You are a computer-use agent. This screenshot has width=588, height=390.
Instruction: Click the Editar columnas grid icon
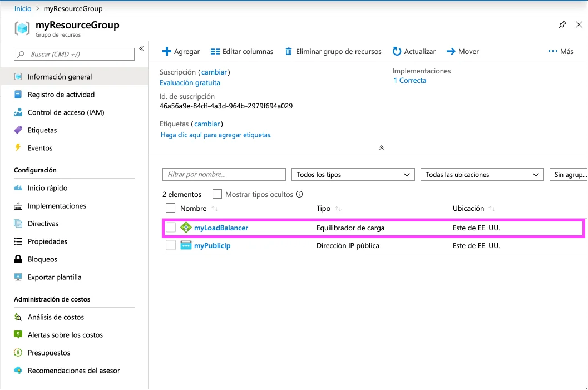(x=215, y=51)
